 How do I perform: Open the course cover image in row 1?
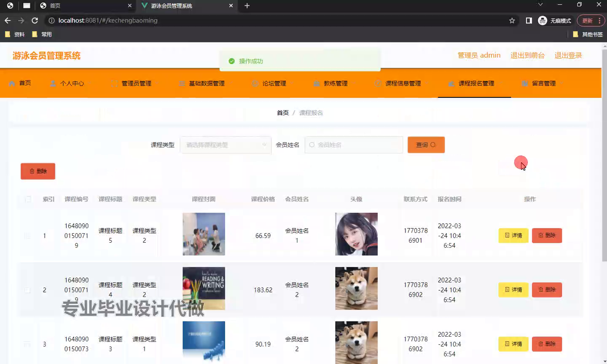[x=204, y=234]
